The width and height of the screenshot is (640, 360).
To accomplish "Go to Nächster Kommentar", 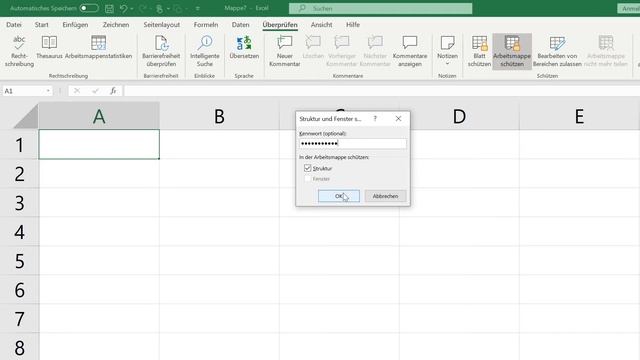I will (375, 51).
